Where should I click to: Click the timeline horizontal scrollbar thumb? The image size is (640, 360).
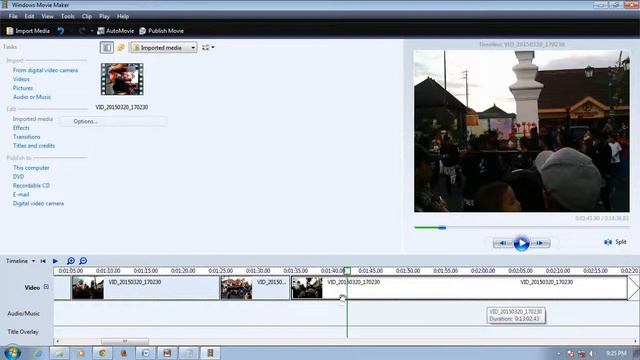coord(125,341)
